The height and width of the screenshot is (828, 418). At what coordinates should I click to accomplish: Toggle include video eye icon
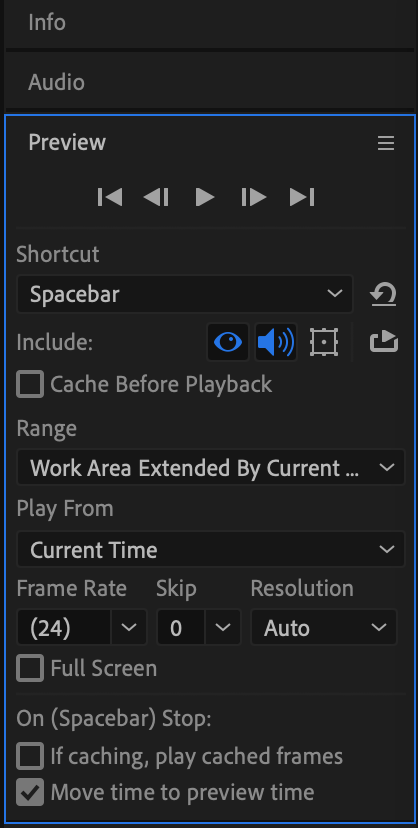(227, 342)
